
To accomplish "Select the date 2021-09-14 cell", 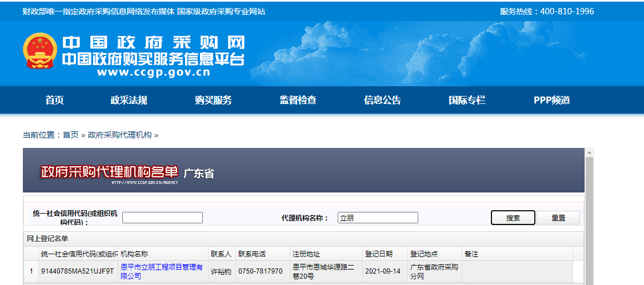I will tap(386, 271).
